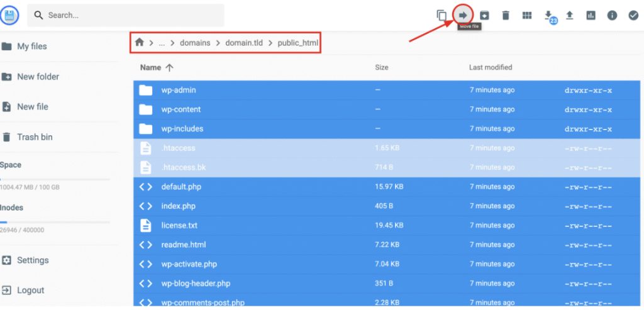
Task: Open My files in sidebar
Action: 31,47
